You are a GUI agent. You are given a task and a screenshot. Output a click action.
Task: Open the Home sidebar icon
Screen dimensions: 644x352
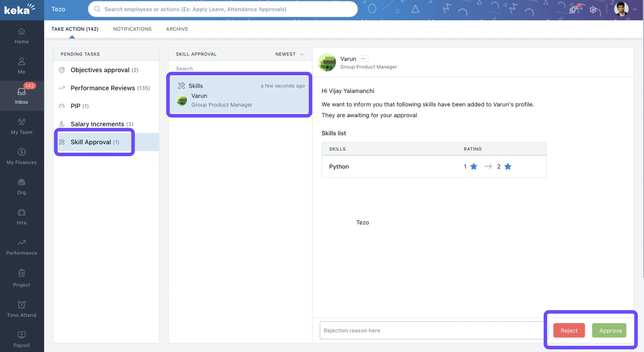22,36
